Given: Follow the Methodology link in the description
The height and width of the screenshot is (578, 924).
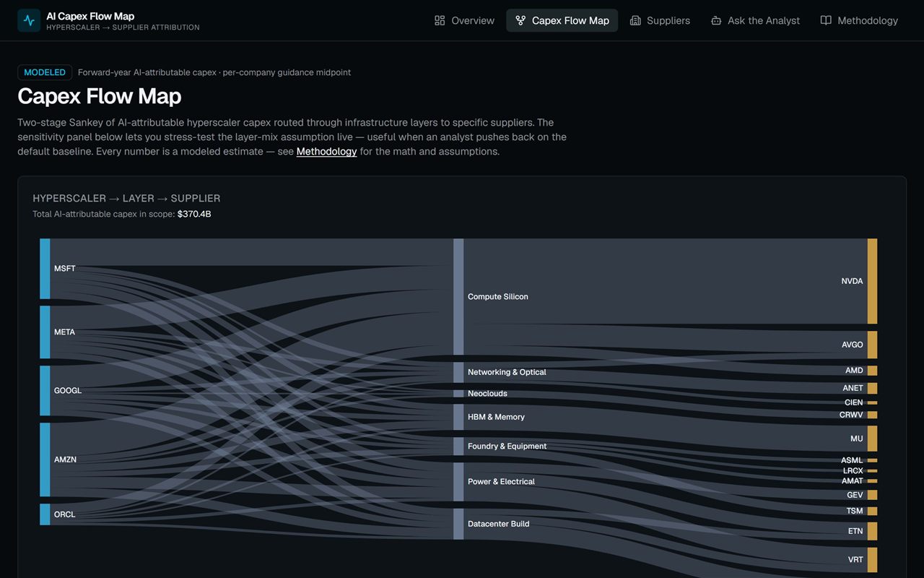Looking at the screenshot, I should point(326,152).
